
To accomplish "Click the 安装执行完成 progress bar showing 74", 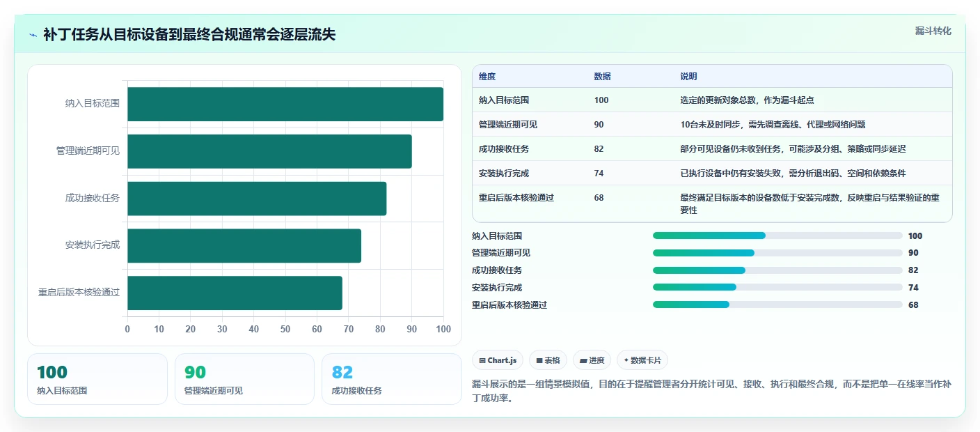I will pos(777,287).
